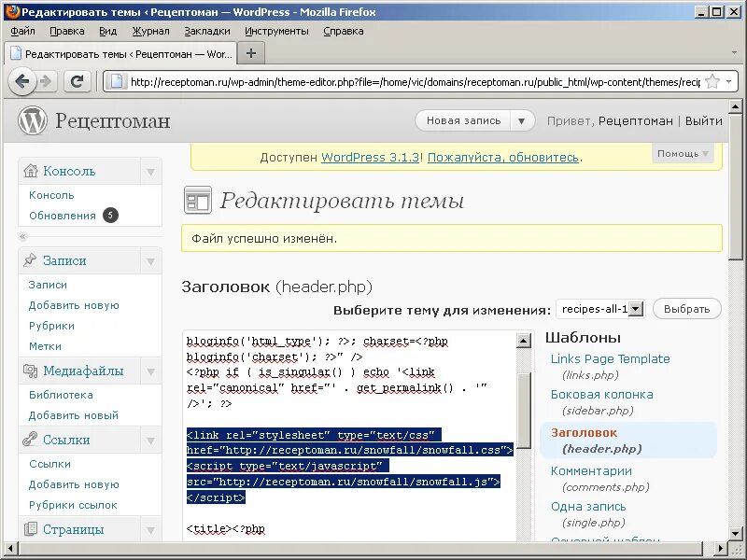Click the WordPress logo in the header
Screen dimensions: 747x560
(x=33, y=120)
